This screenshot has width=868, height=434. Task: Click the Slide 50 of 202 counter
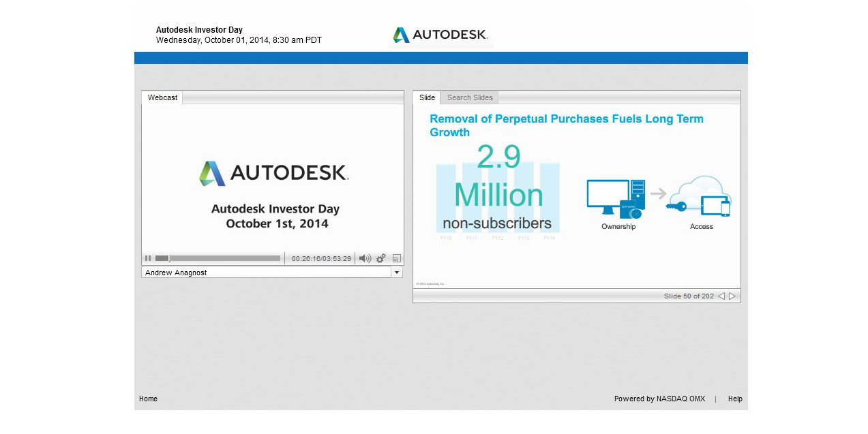pos(689,296)
